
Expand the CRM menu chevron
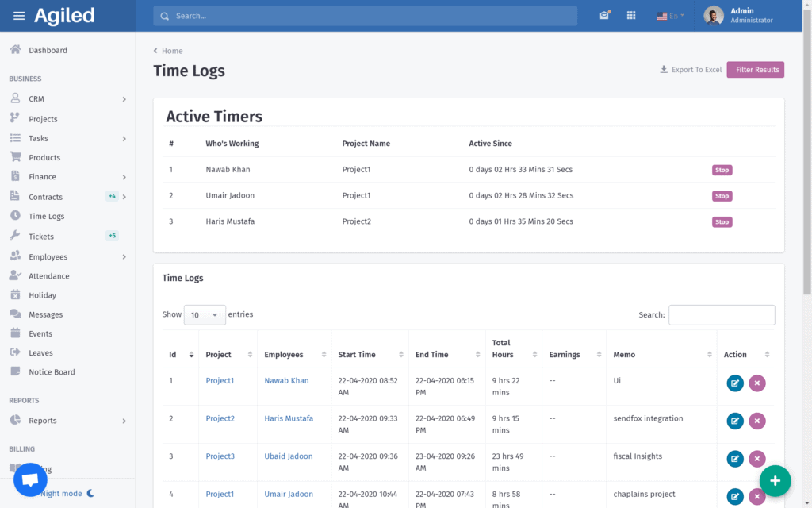(124, 99)
